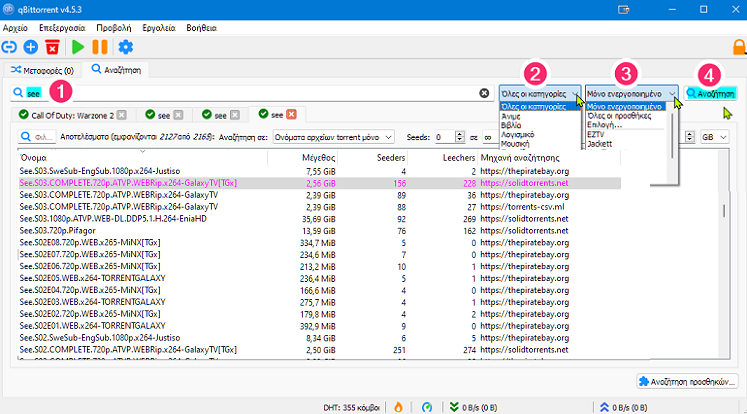747x414 pixels.
Task: Open the Βοήθεια menu
Action: (x=202, y=28)
